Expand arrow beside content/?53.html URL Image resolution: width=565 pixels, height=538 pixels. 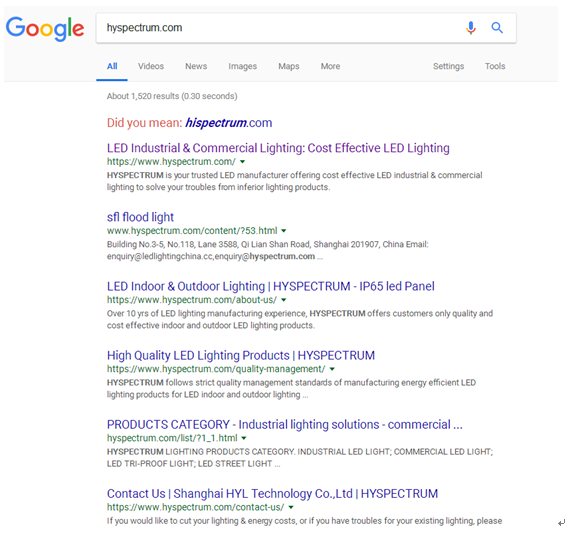point(284,231)
